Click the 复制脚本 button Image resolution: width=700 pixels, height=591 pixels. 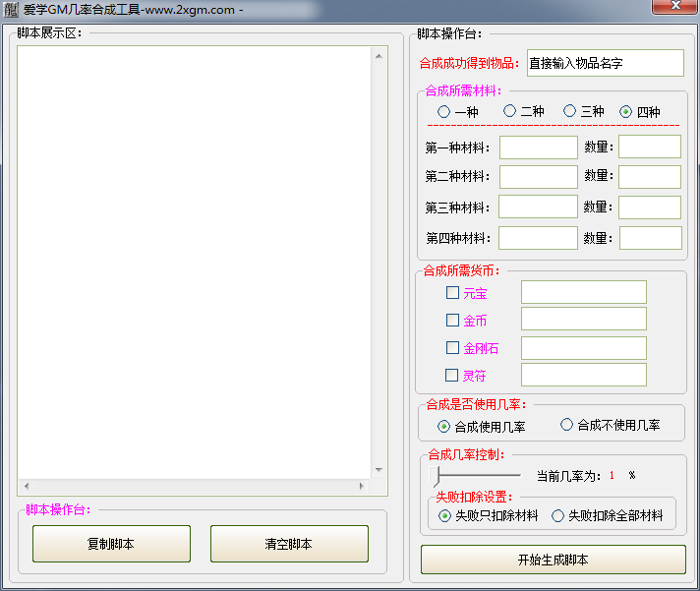[111, 544]
